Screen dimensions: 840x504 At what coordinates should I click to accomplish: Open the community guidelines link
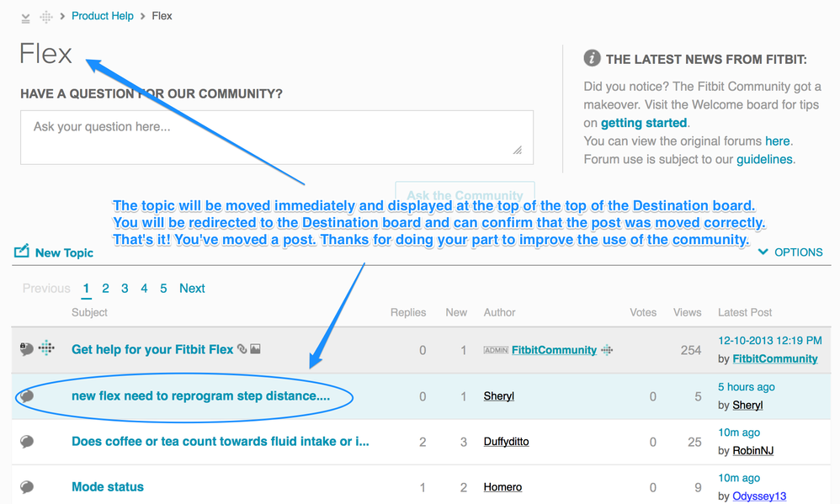click(x=763, y=159)
